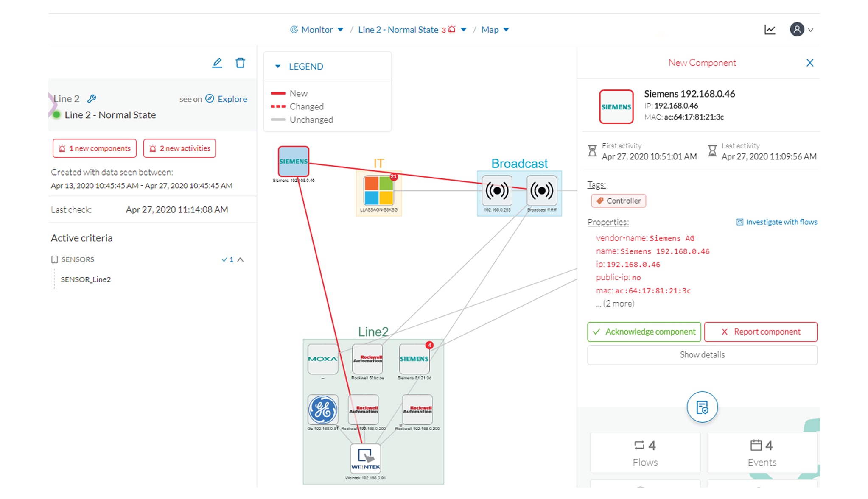Click the round report document icon
The width and height of the screenshot is (868, 499).
coord(702,407)
